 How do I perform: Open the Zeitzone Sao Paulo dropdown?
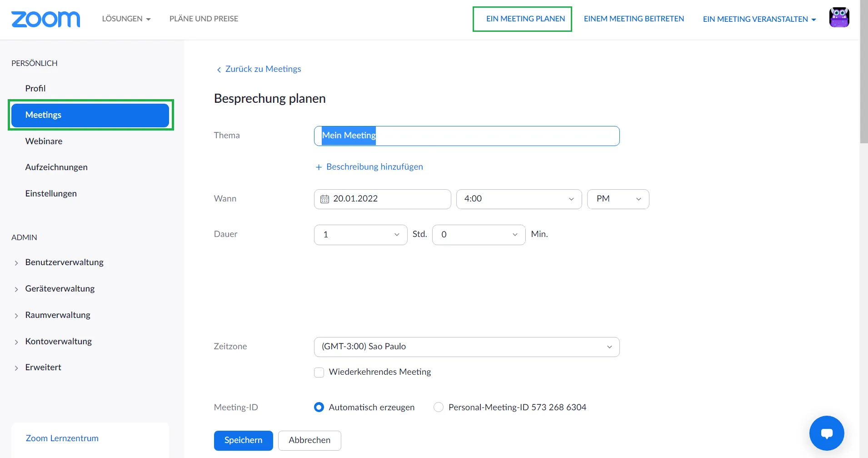pyautogui.click(x=467, y=347)
